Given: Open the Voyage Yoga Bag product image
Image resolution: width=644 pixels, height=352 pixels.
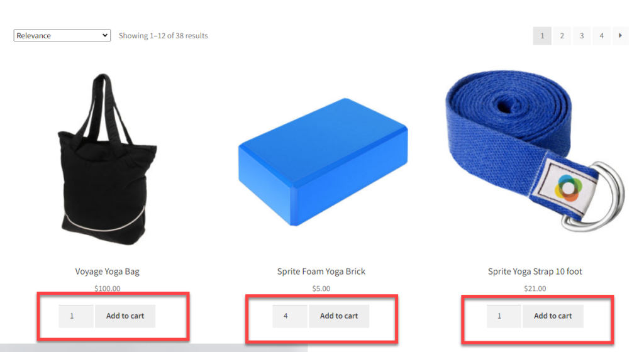Looking at the screenshot, I should point(107,160).
